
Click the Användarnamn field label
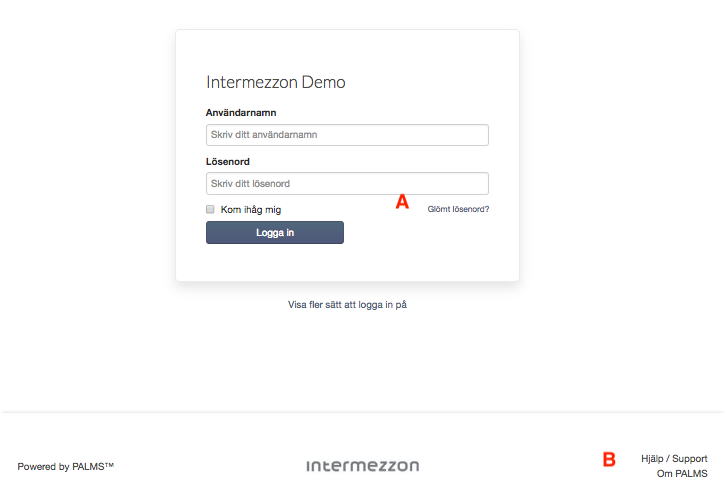(241, 113)
